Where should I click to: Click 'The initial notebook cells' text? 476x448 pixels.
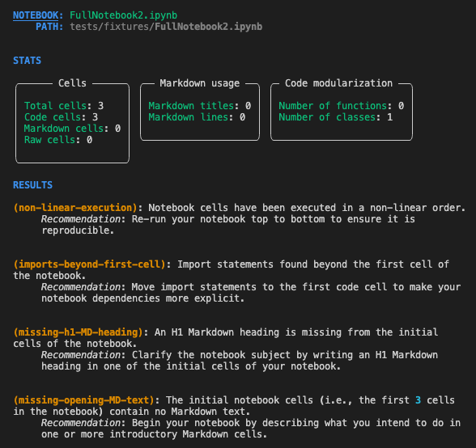coord(240,400)
